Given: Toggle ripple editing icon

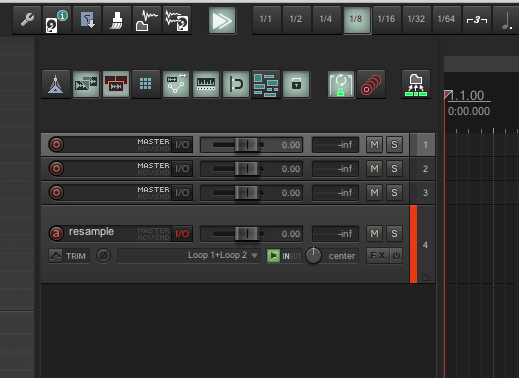Looking at the screenshot, I should [236, 84].
